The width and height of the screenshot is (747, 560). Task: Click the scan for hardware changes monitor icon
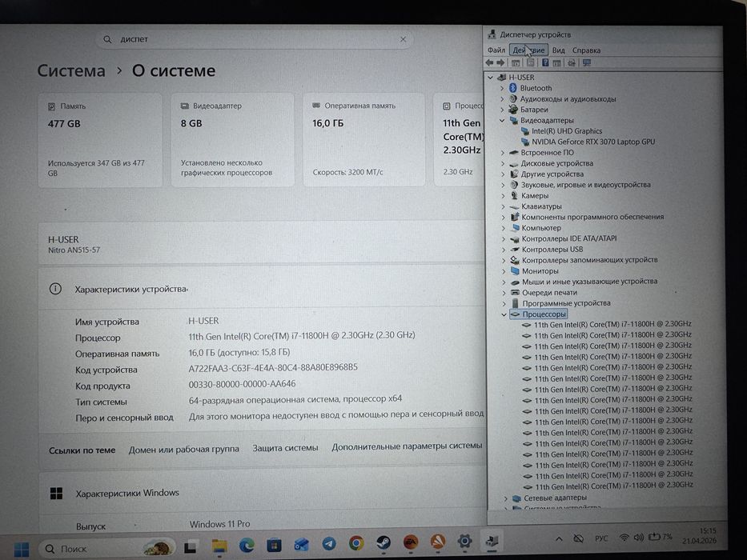coord(587,63)
